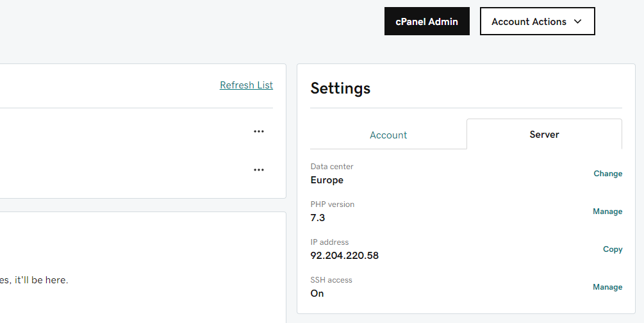Click the Settings panel heading
The image size is (644, 323).
coord(340,88)
